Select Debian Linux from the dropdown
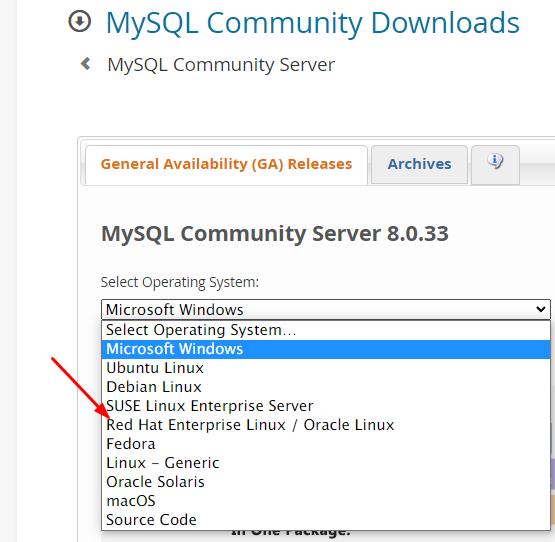Viewport: 555px width, 542px height. [326, 387]
